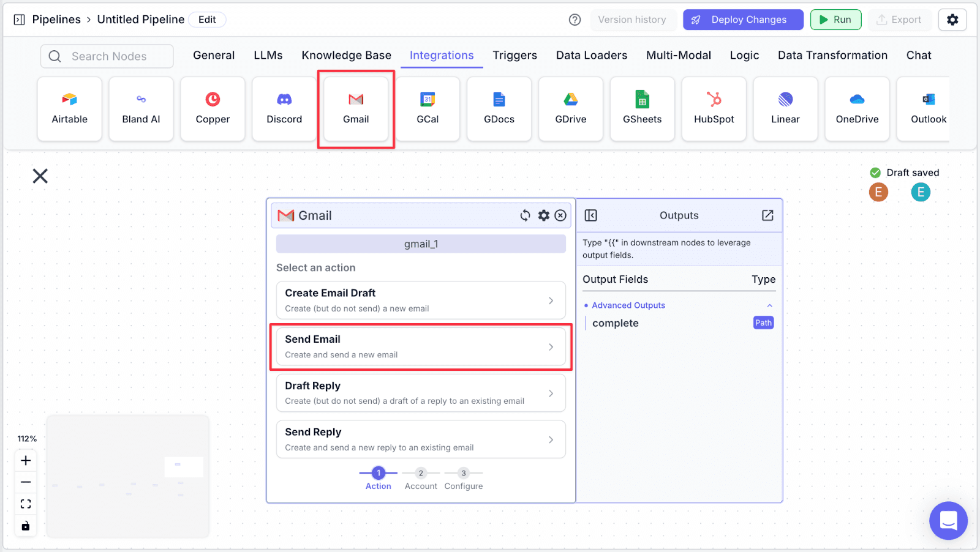Open Version history
Viewport: 980px width, 552px height.
pyautogui.click(x=632, y=20)
